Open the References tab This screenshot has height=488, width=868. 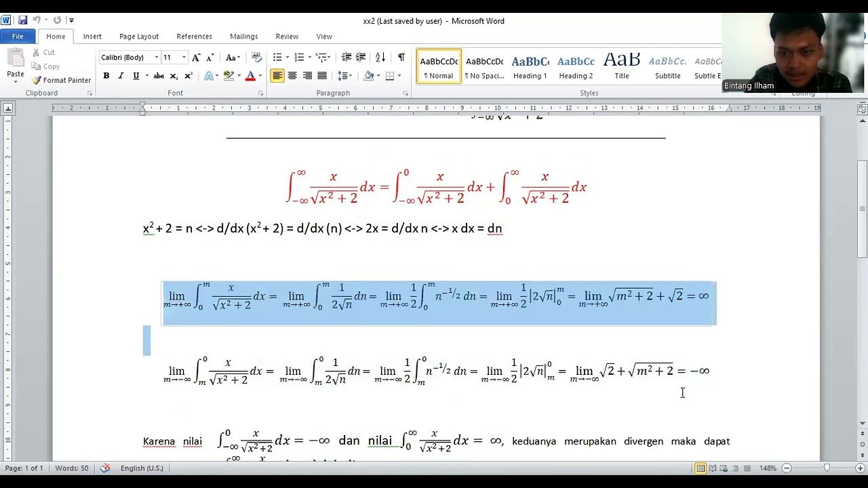pos(194,37)
